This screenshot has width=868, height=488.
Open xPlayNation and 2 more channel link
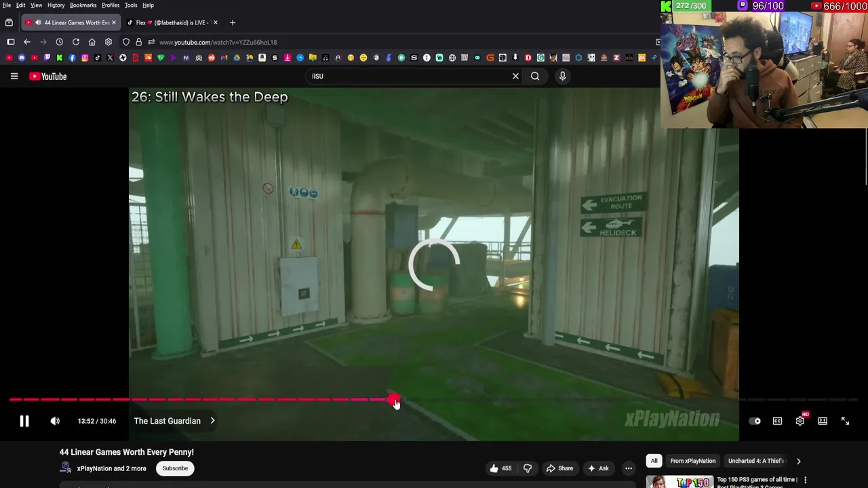click(111, 468)
